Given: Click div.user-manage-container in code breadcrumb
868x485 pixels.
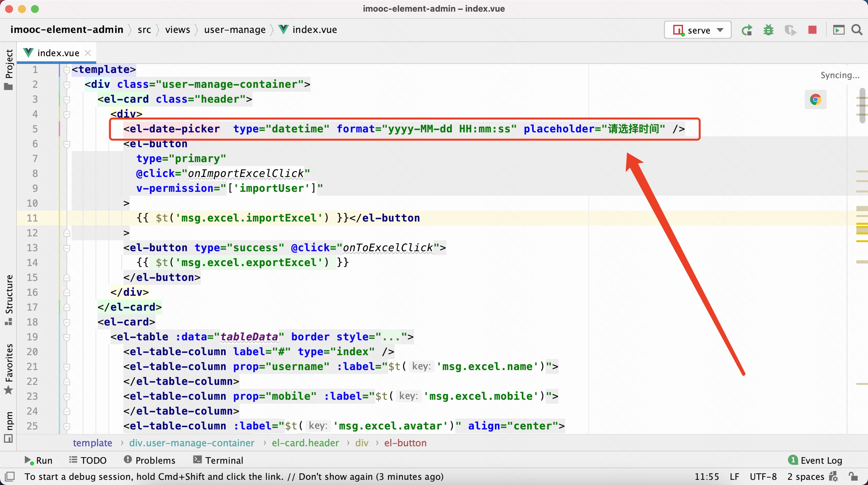Looking at the screenshot, I should [192, 443].
